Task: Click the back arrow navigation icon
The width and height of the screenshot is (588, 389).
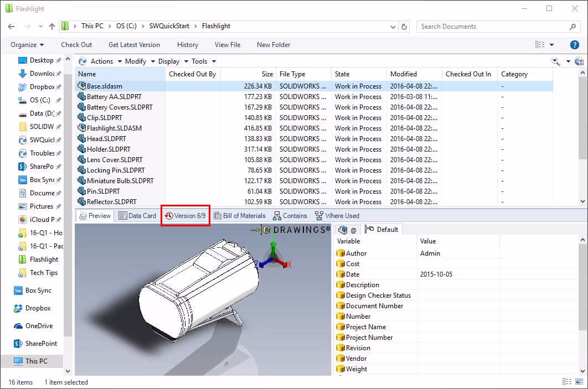Action: point(11,26)
